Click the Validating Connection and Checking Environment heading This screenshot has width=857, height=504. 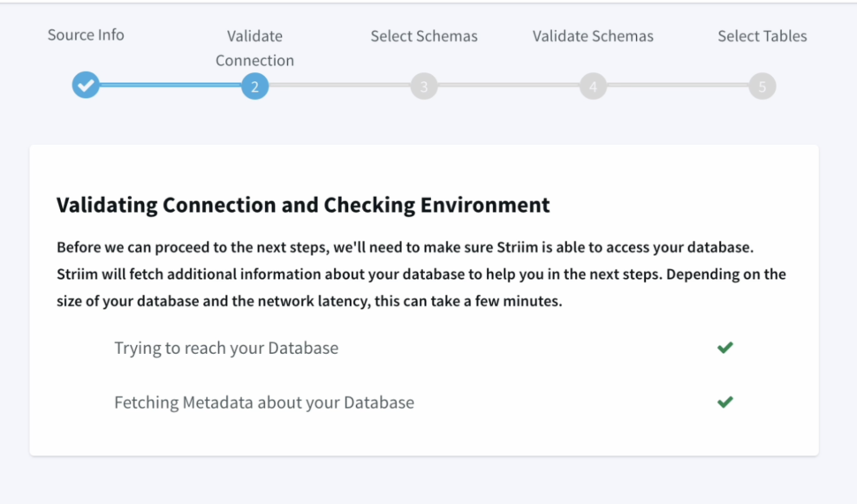pyautogui.click(x=303, y=206)
